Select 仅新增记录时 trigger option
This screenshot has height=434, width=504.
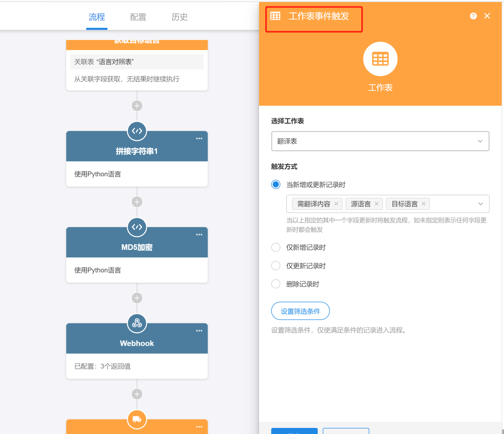[276, 247]
